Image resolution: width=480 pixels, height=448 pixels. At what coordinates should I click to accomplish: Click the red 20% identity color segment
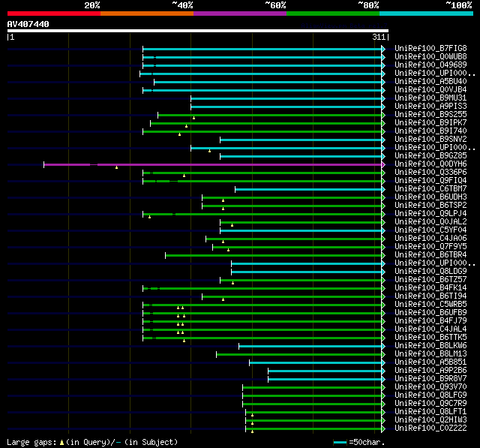tap(54, 14)
